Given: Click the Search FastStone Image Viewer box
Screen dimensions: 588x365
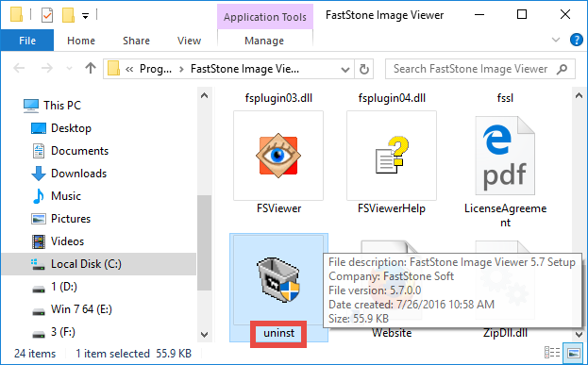Looking at the screenshot, I should [x=480, y=69].
